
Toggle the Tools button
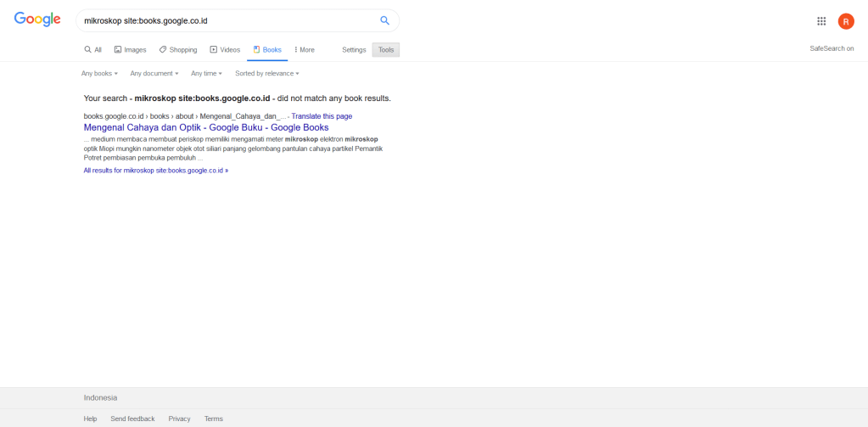click(x=385, y=50)
